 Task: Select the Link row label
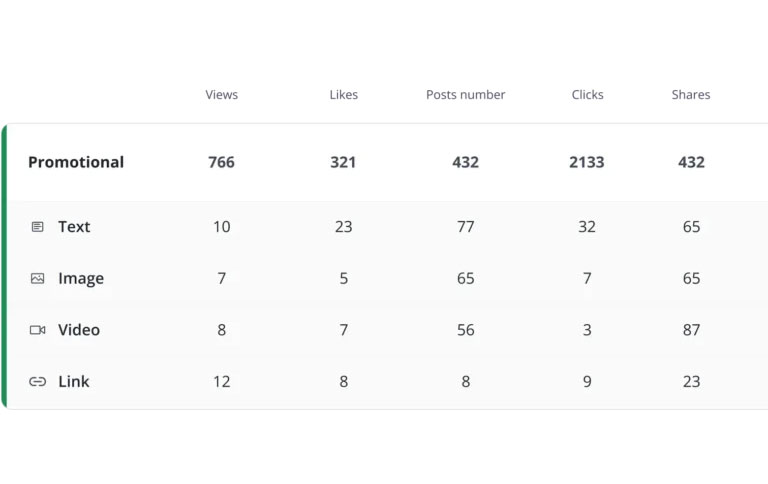[74, 382]
